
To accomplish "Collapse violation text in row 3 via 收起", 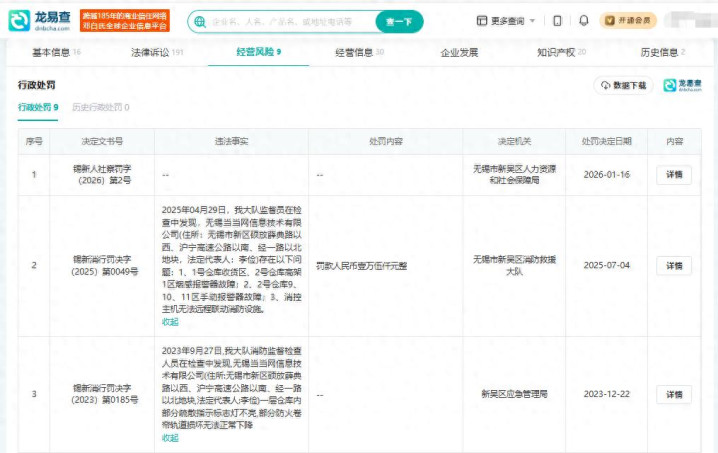I will coord(170,438).
